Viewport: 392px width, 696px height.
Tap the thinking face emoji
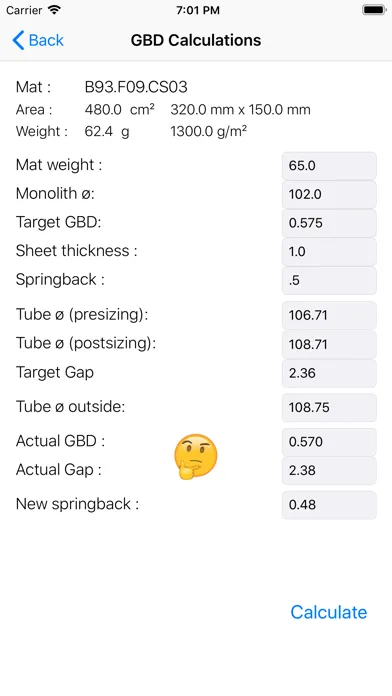pos(196,456)
